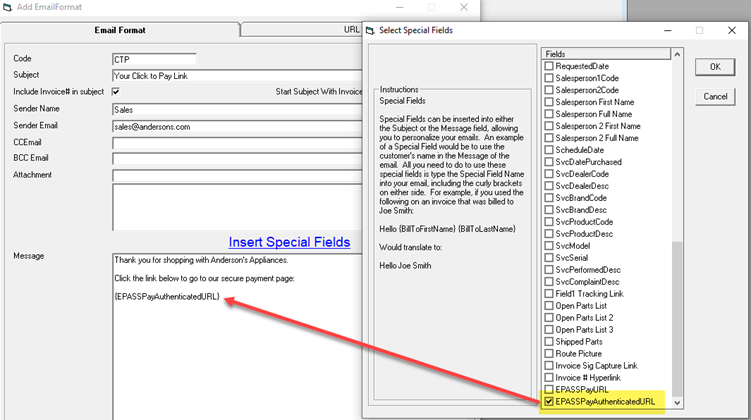The width and height of the screenshot is (751, 420).
Task: Check the Open Parts List 2 field
Action: click(549, 318)
